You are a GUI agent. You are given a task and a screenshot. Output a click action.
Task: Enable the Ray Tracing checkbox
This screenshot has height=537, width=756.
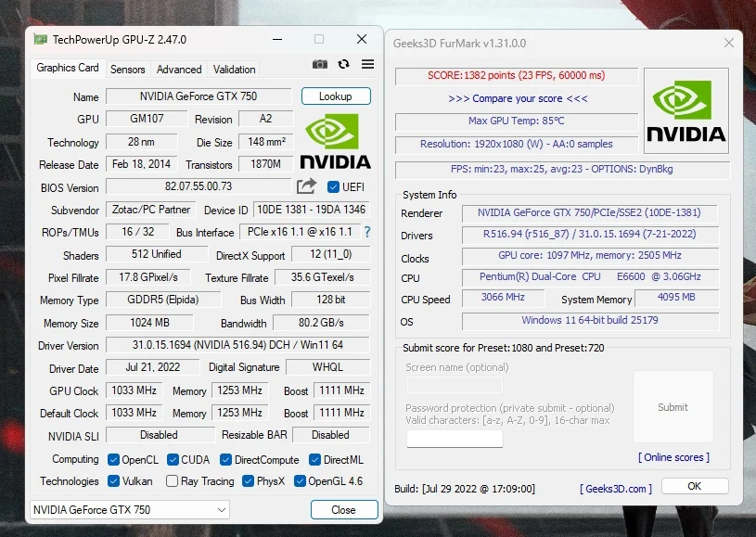(172, 481)
